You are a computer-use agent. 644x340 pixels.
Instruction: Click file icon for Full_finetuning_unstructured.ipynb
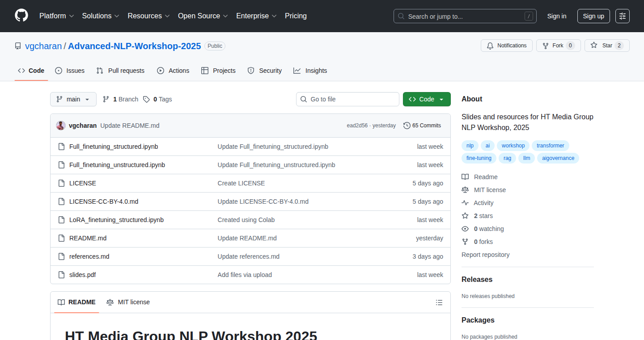[61, 165]
